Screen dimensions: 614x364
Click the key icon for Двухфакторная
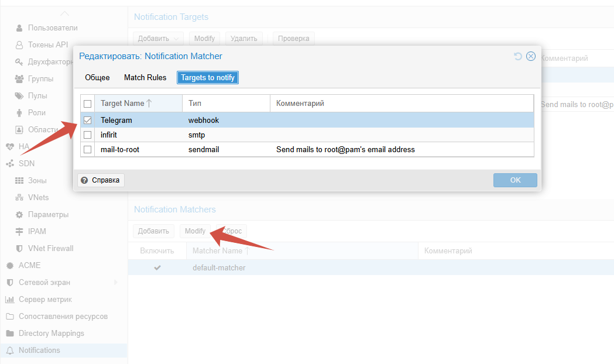click(x=19, y=62)
